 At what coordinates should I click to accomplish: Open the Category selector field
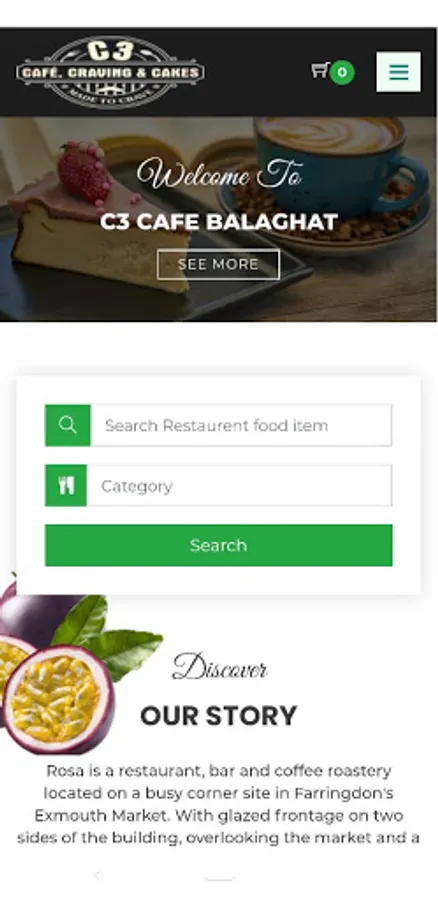[239, 486]
